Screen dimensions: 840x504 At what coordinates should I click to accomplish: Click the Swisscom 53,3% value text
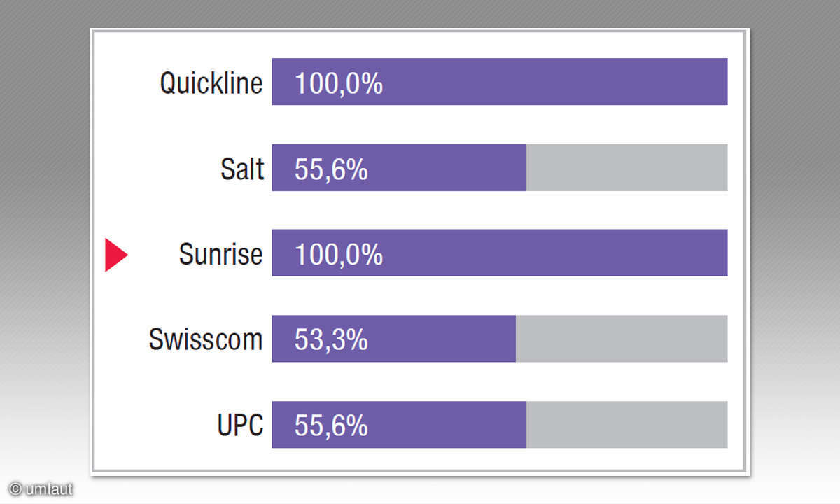click(331, 339)
